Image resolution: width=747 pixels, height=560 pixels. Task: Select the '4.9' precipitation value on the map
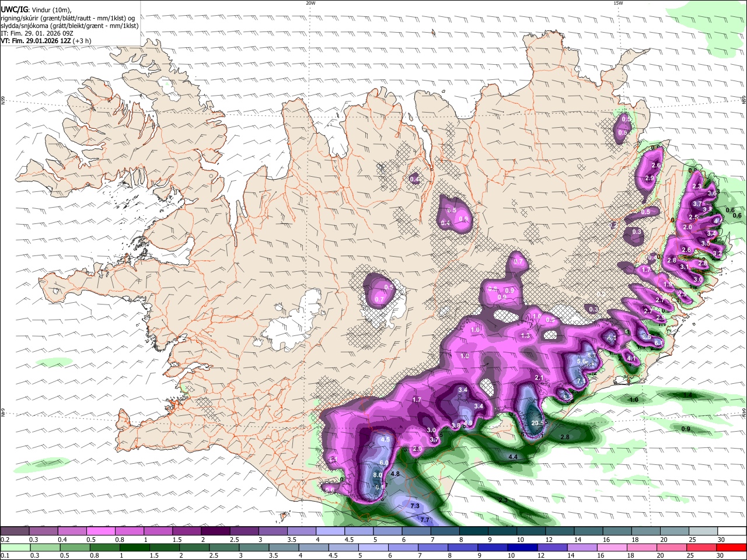tap(468, 423)
